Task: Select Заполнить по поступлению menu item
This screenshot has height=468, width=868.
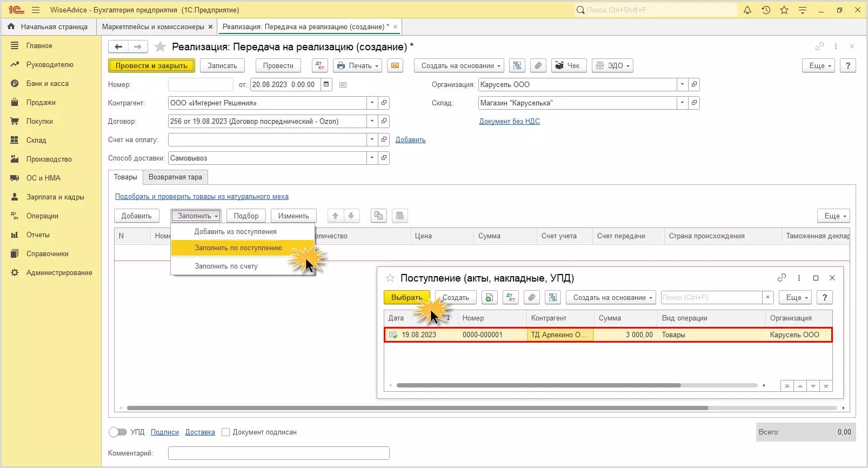Action: [x=238, y=248]
